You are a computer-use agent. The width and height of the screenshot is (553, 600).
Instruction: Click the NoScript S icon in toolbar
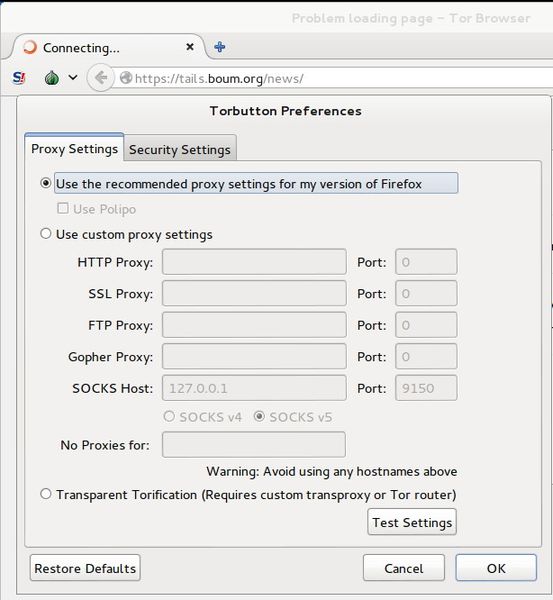[x=19, y=78]
